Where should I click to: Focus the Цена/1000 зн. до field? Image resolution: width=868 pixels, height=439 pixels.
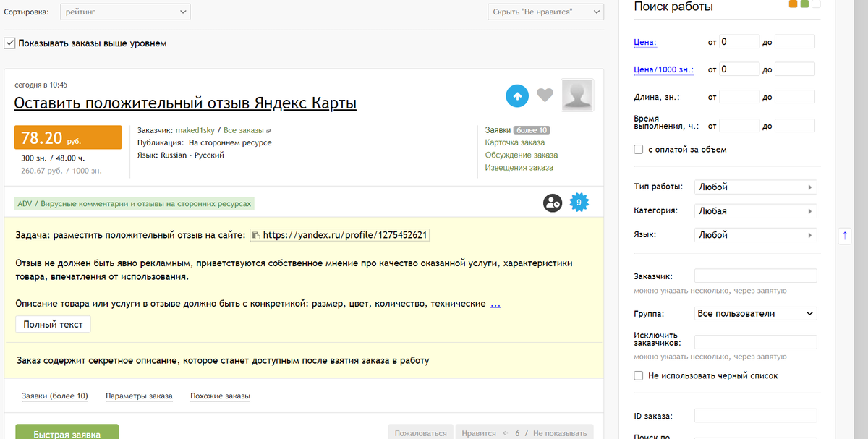click(795, 69)
